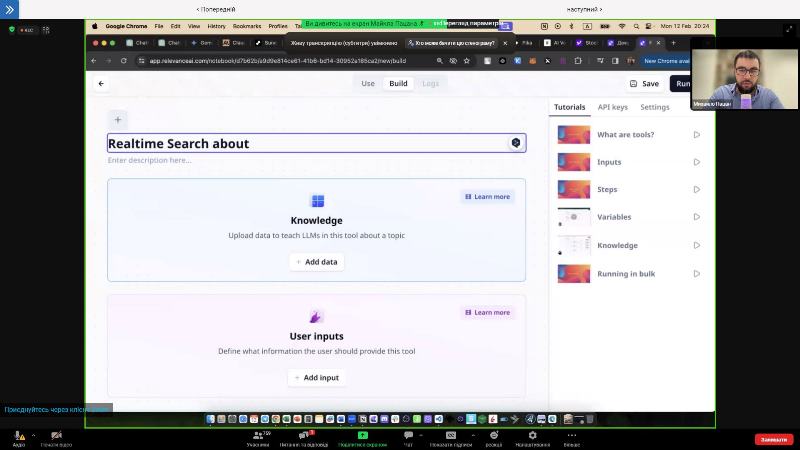Click the User inputs pencil icon
Screen dimensions: 800x450
click(x=316, y=317)
